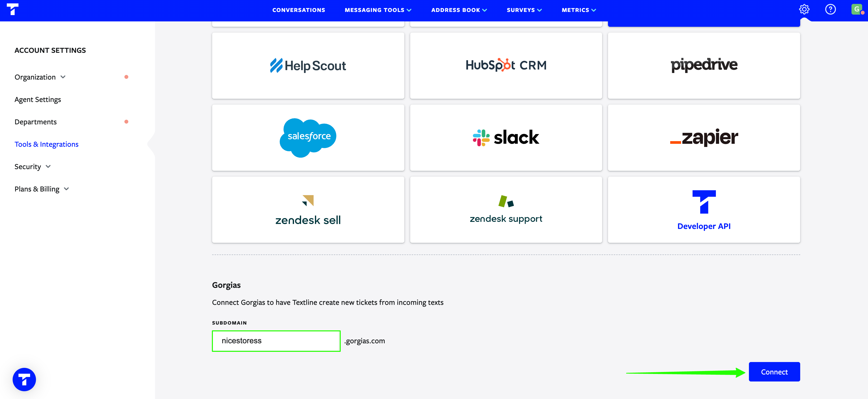Click the Gorgias subdomain input field
Image resolution: width=868 pixels, height=399 pixels.
tap(276, 341)
